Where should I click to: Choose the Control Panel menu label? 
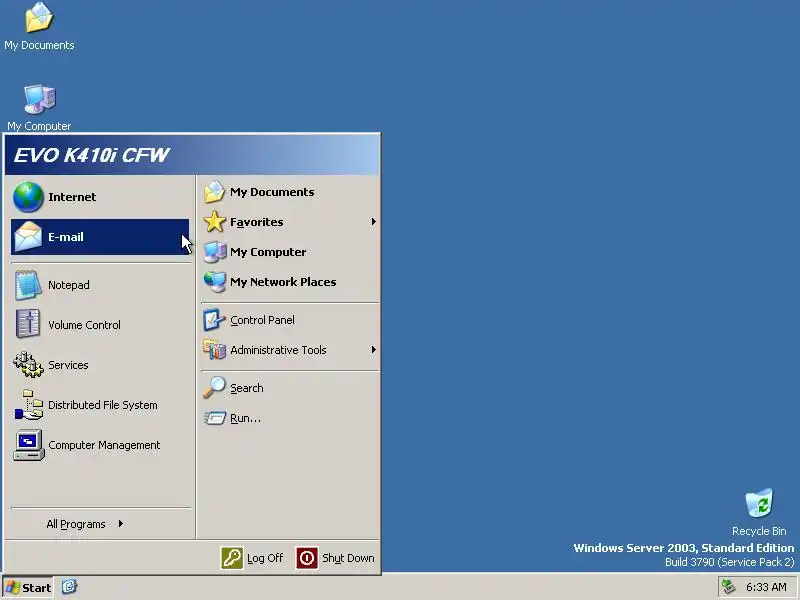pos(262,320)
